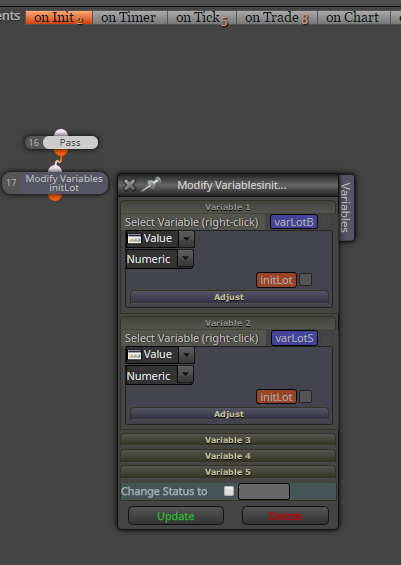This screenshot has width=401, height=565.
Task: Enable the Change Status to checkbox
Action: [x=229, y=491]
